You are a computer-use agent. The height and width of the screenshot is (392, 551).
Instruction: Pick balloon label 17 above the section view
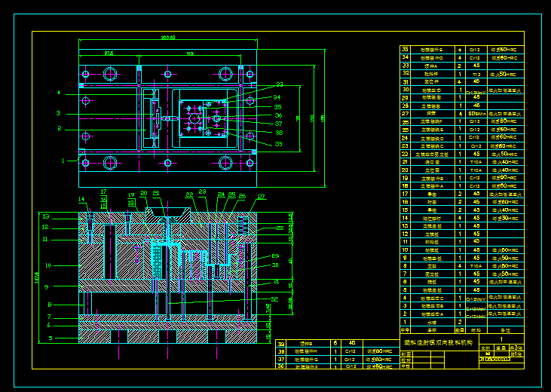pos(103,192)
